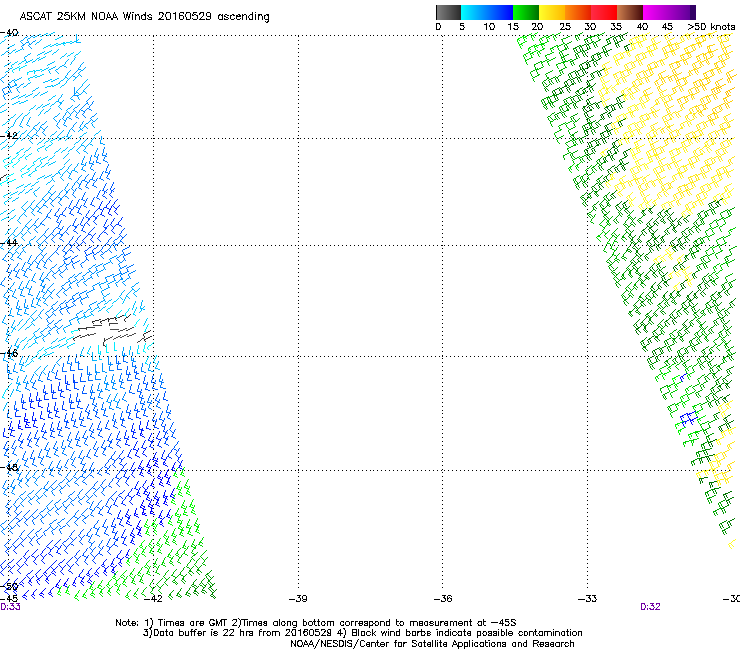740x650 pixels.
Task: Click the '-33' longitude label
Action: [587, 599]
